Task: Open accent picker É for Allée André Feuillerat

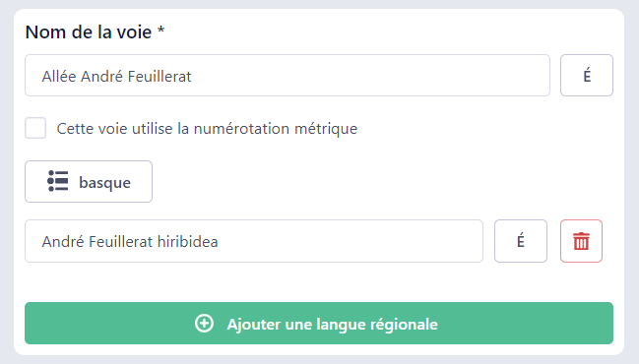Action: [587, 76]
